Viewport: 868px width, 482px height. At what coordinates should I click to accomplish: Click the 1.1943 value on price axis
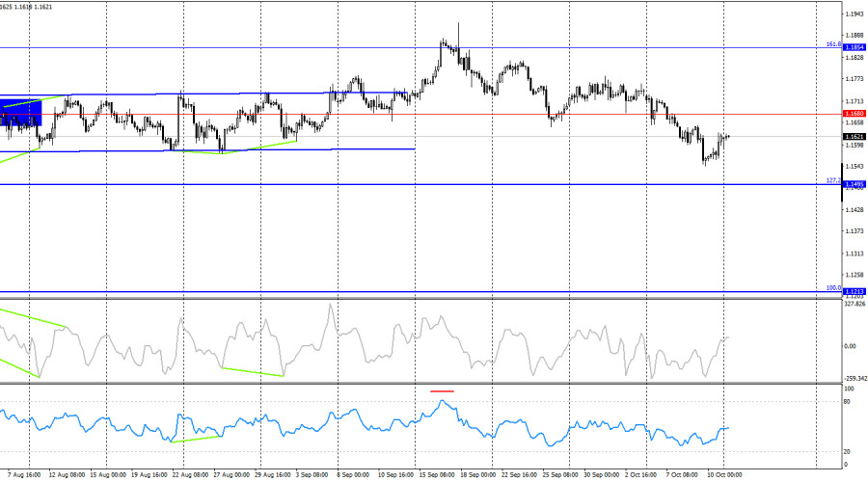tap(854, 13)
